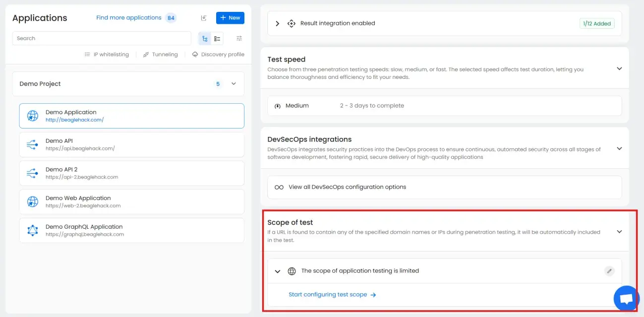This screenshot has width=644, height=317.
Task: Click the Demo GraphQL Application icon
Action: pos(32,230)
